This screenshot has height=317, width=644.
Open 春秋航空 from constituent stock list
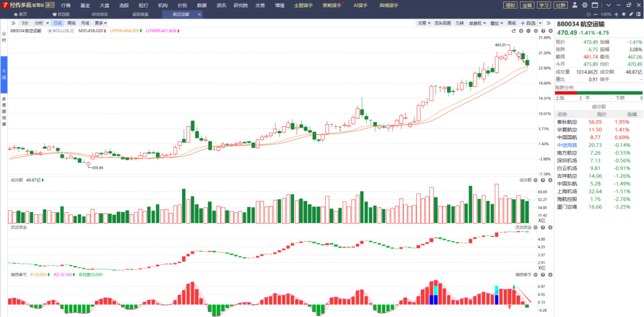coord(567,122)
